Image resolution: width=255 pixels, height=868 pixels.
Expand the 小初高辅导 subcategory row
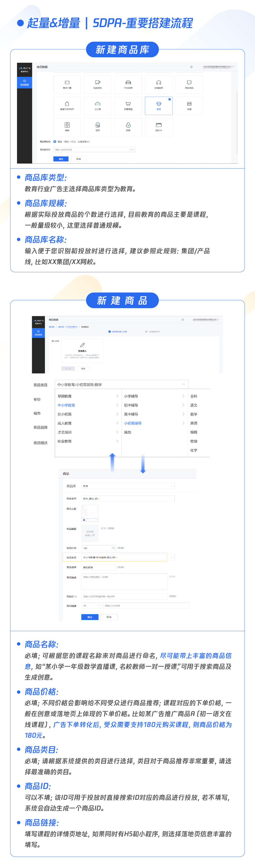tap(154, 423)
